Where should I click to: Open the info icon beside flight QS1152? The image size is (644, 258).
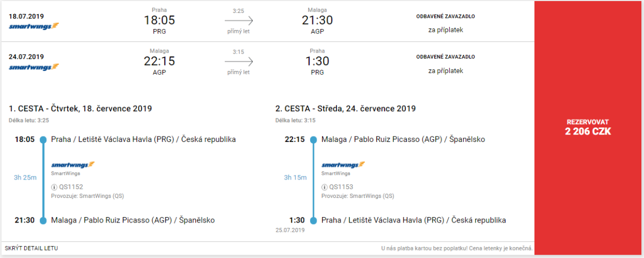click(54, 187)
